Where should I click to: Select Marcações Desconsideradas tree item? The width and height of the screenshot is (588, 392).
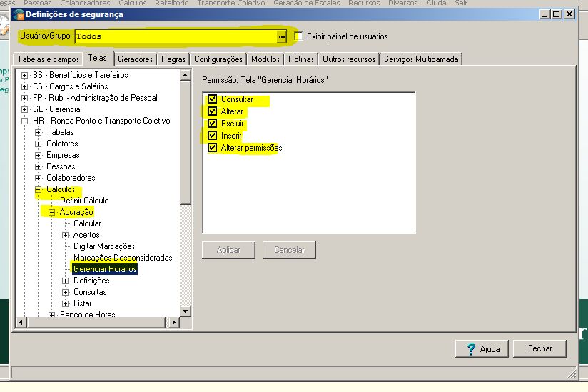click(x=123, y=258)
